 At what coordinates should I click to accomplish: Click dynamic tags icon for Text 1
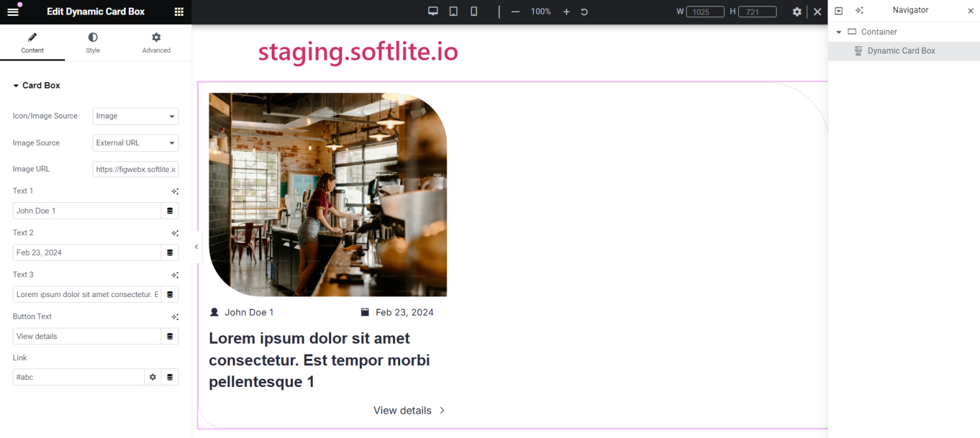[170, 210]
